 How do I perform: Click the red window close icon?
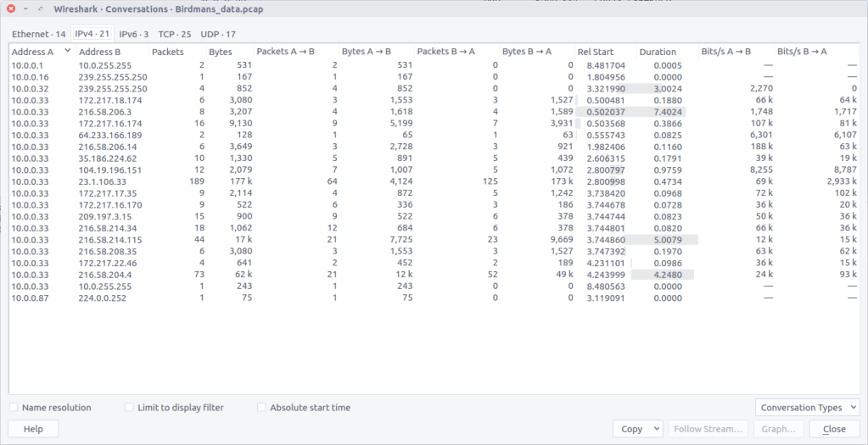pos(11,8)
